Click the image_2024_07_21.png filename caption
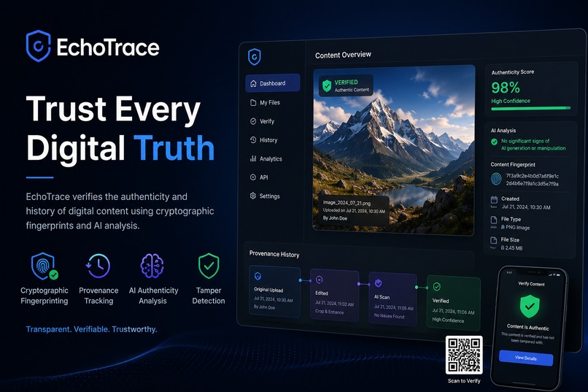 pos(347,202)
